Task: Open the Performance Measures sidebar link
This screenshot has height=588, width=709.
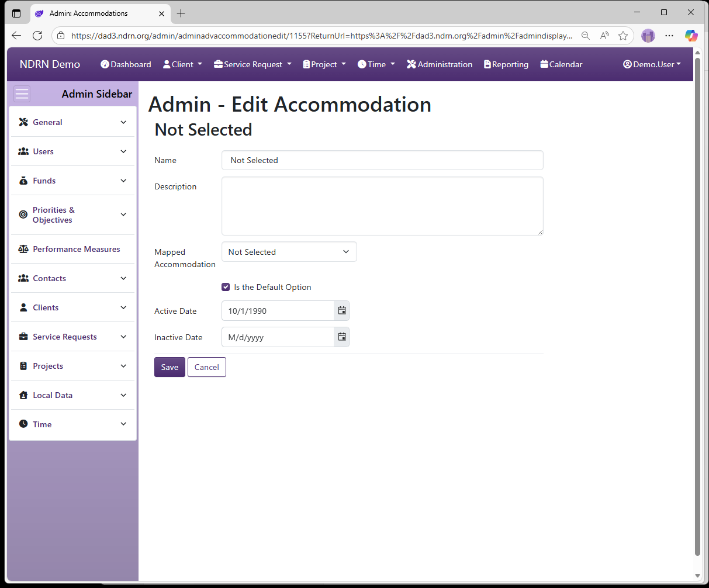Action: coord(72,249)
